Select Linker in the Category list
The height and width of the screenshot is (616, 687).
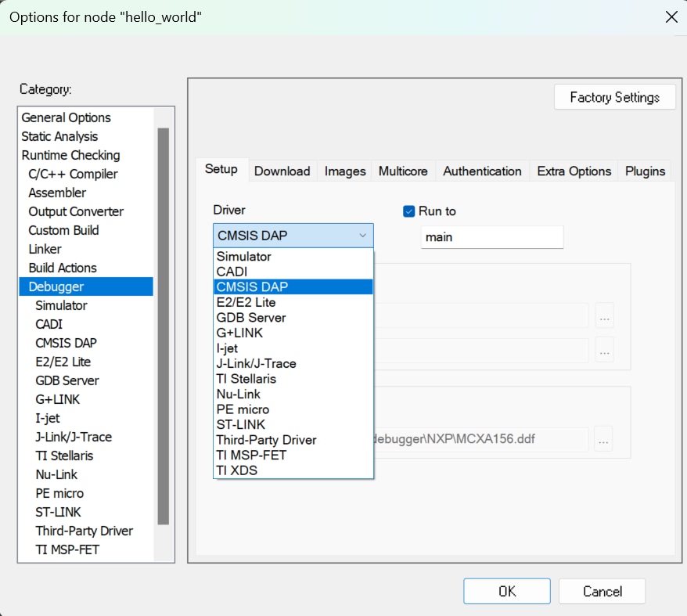coord(45,249)
